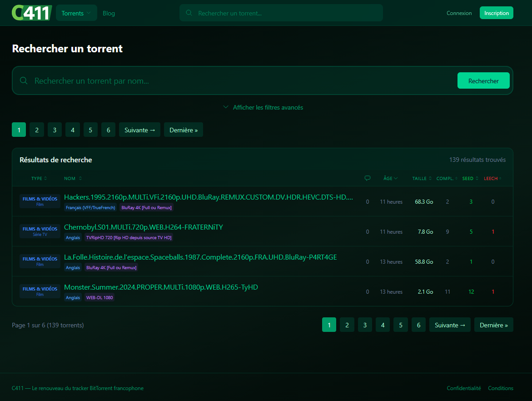Toggle ÂGE column sort order
The height and width of the screenshot is (401, 532).
pyautogui.click(x=390, y=178)
